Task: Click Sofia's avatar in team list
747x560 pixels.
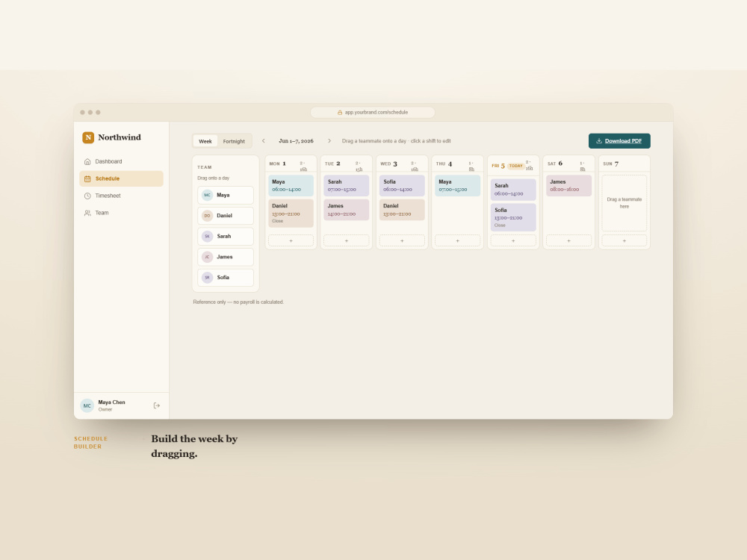Action: (x=207, y=277)
